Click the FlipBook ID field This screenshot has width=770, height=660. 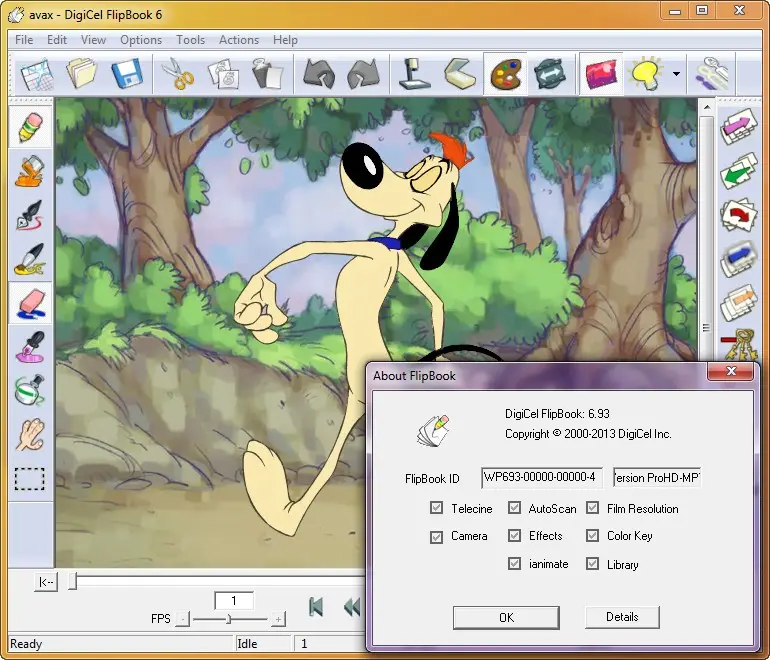[542, 477]
